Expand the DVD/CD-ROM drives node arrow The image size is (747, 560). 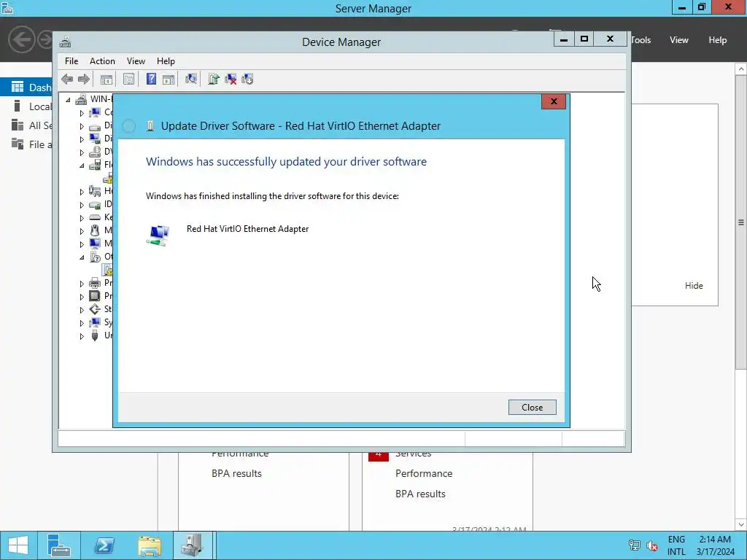pyautogui.click(x=82, y=152)
